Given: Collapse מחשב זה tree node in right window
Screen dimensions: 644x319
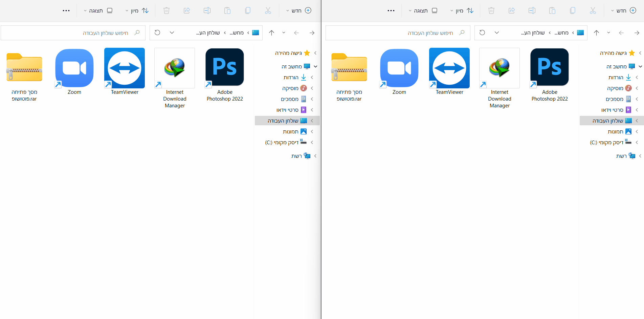Looking at the screenshot, I should [x=640, y=67].
